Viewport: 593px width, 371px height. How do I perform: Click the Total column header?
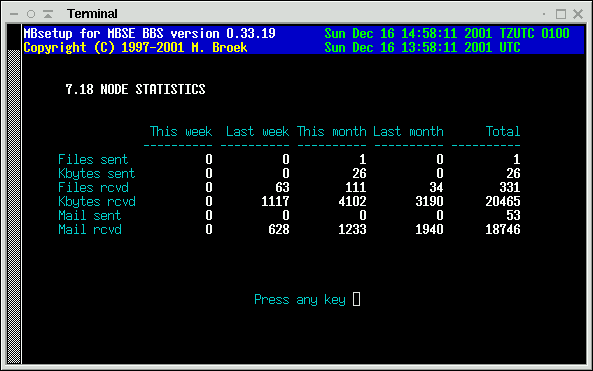[503, 131]
